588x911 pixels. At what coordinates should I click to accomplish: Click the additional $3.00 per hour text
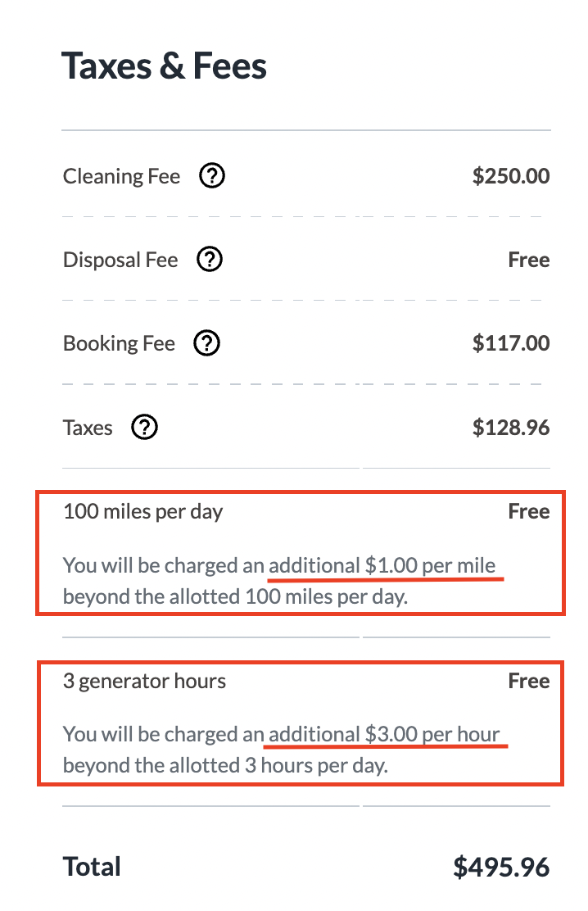(x=384, y=734)
